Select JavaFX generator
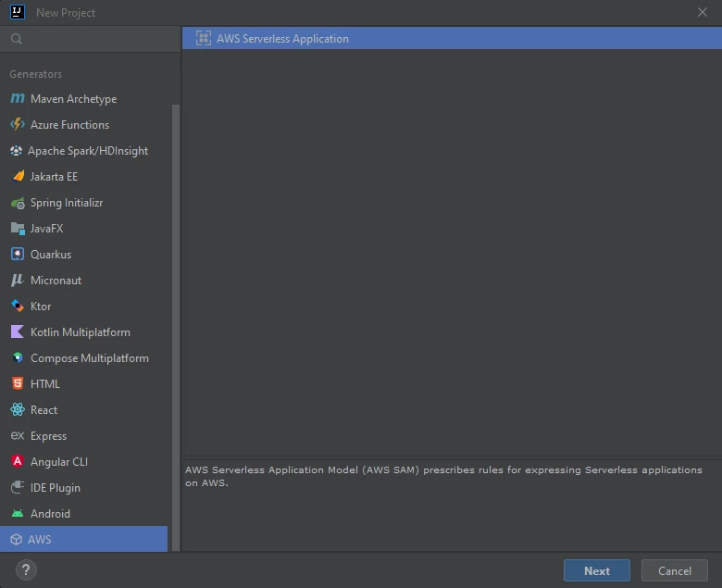 pos(84,229)
